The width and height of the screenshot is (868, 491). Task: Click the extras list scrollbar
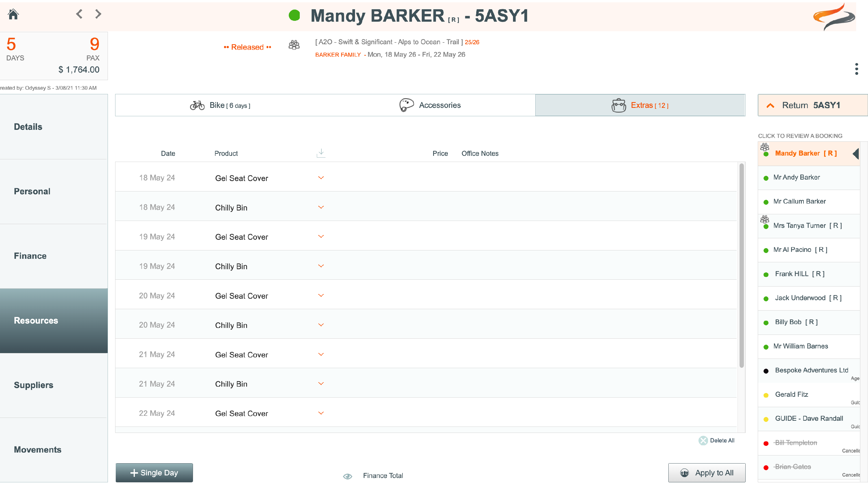(741, 266)
